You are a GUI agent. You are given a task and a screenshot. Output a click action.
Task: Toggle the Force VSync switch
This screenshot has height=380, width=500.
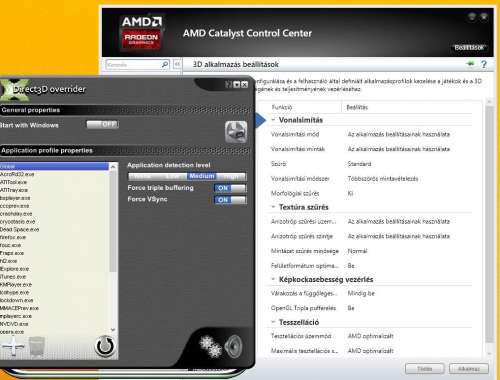pos(230,200)
